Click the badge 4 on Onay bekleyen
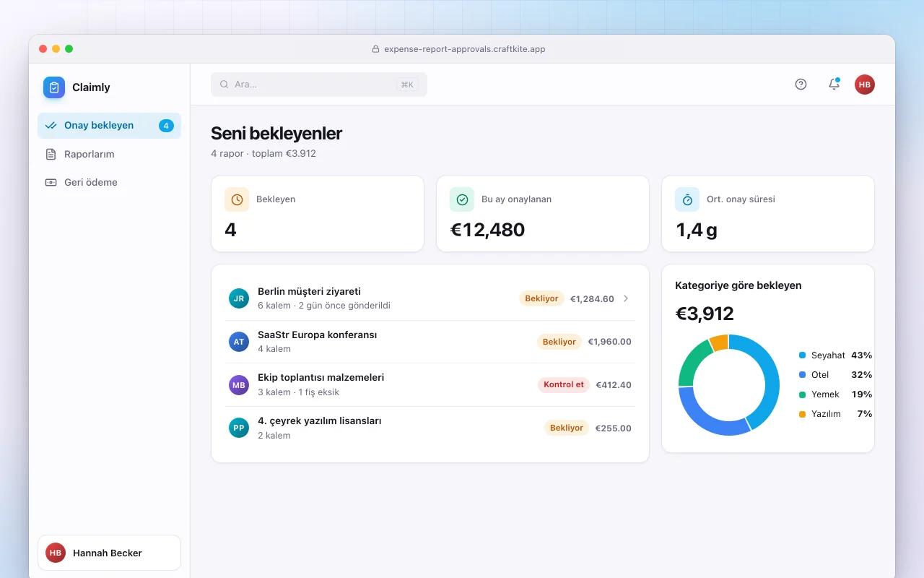Screen dimensions: 924x578 (166, 126)
